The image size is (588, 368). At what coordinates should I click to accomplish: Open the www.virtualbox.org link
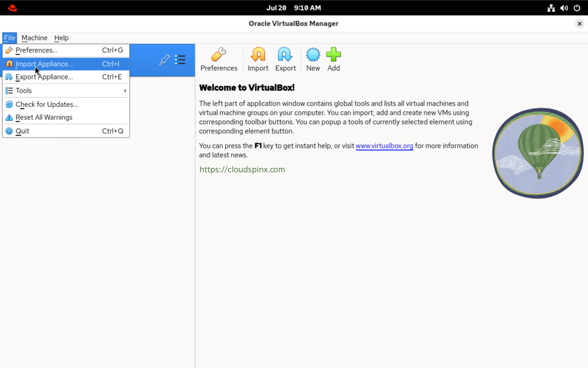point(384,146)
